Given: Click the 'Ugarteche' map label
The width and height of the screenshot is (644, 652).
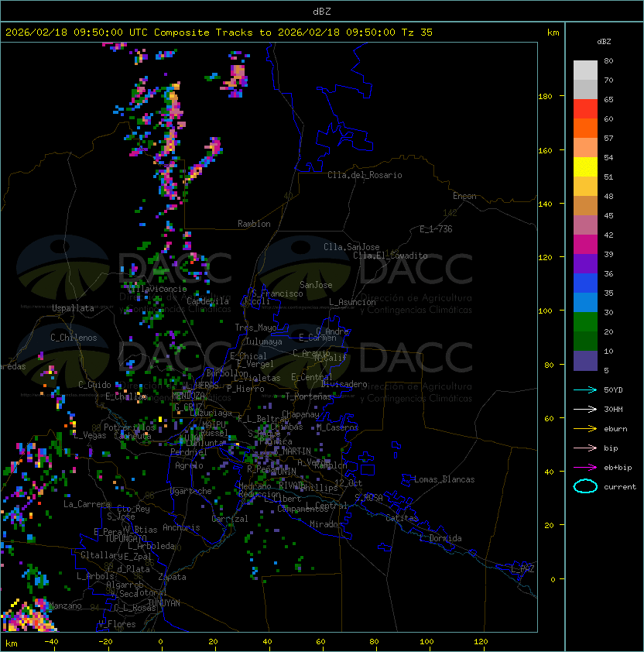Looking at the screenshot, I should pos(191,491).
